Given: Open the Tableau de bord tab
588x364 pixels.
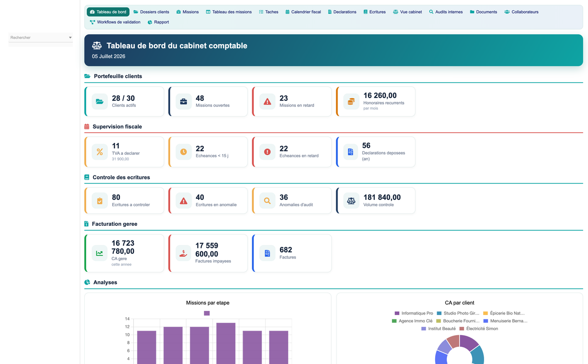Looking at the screenshot, I should pos(108,12).
